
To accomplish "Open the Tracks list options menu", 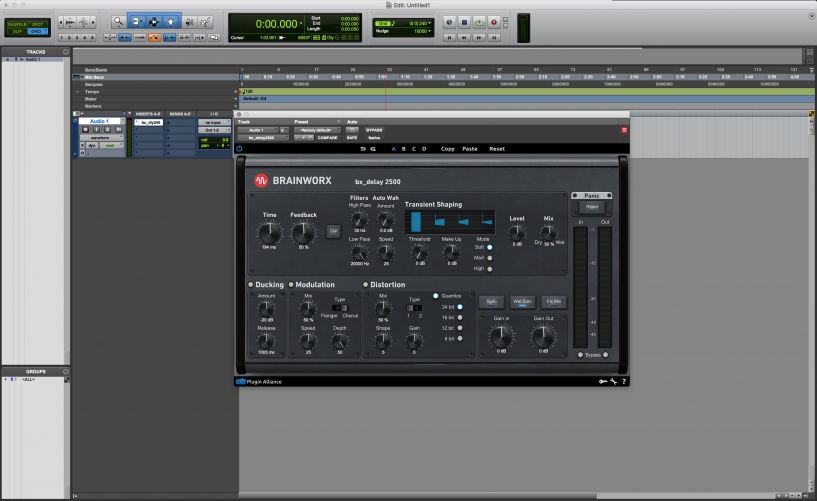I will (66, 52).
